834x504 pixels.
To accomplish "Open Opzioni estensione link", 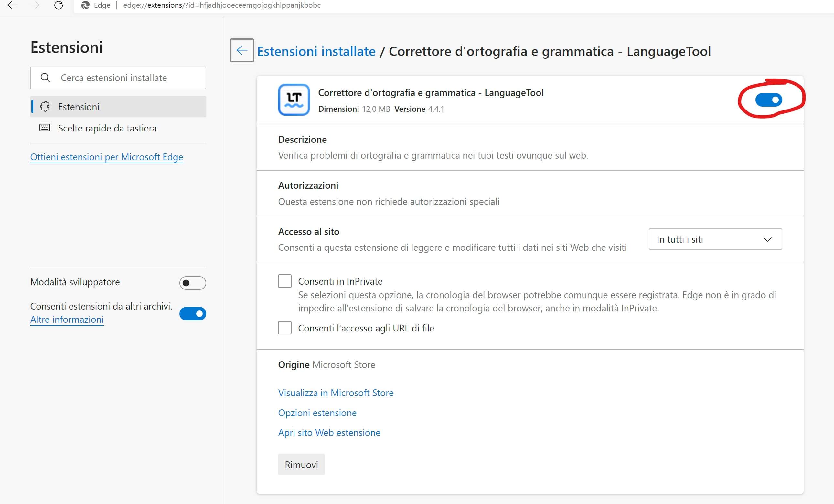I will [317, 413].
